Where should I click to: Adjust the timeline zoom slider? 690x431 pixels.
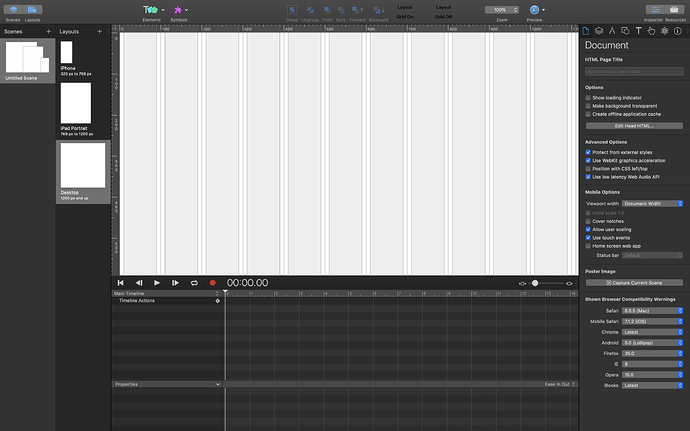535,283
